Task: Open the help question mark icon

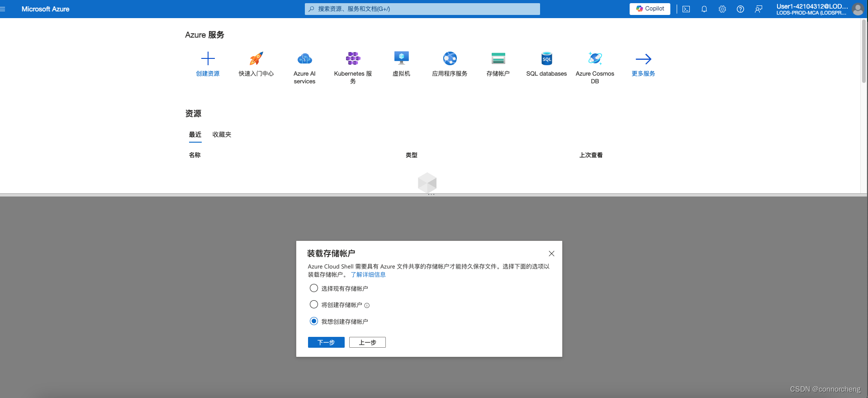Action: 740,9
